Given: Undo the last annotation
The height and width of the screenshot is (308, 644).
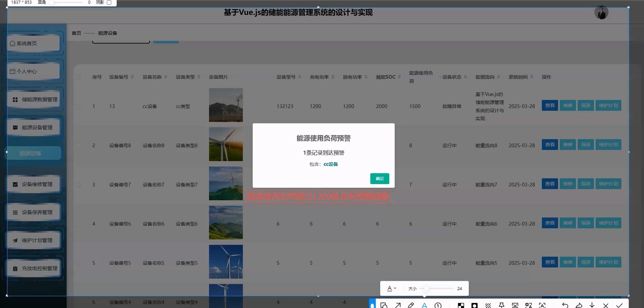Looking at the screenshot, I should (565, 305).
